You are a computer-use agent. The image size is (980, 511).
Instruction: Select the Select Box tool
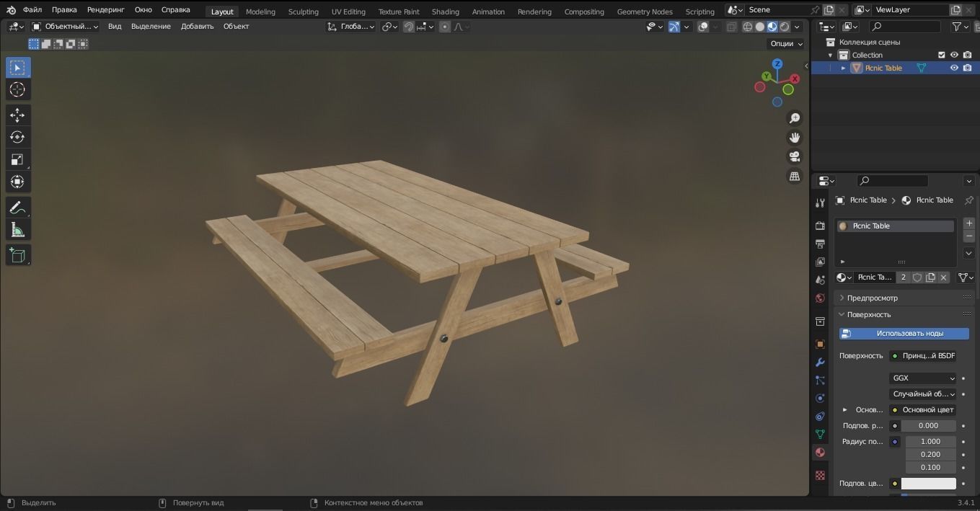point(18,68)
